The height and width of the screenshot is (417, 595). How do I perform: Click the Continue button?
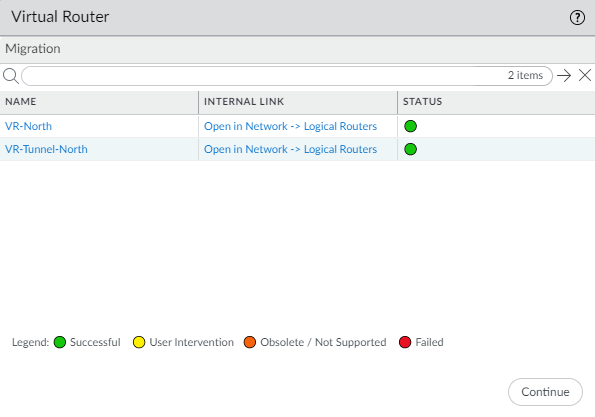545,392
